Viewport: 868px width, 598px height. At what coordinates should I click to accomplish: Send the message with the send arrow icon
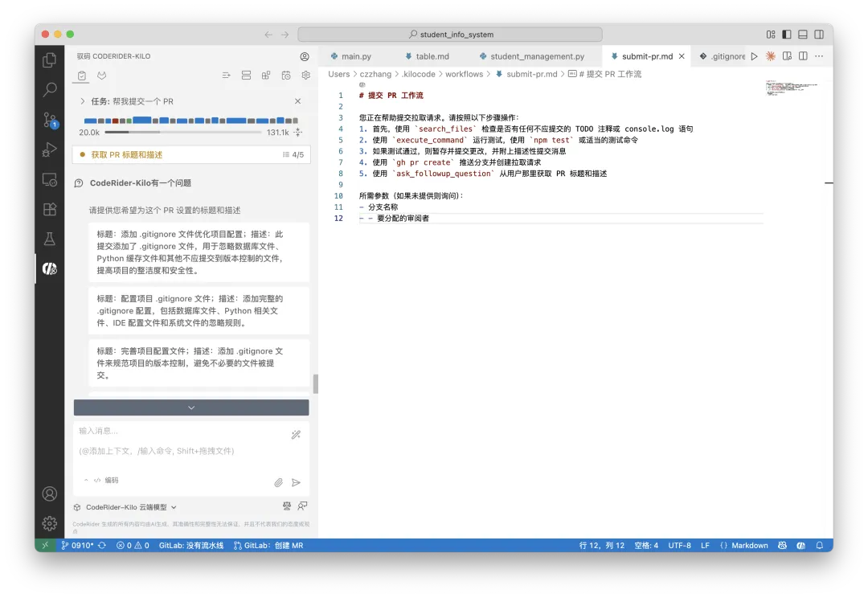295,482
